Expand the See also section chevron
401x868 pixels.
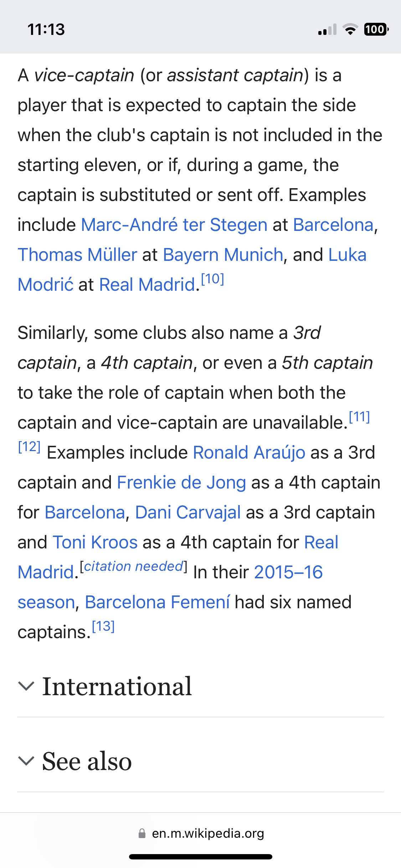pyautogui.click(x=26, y=761)
